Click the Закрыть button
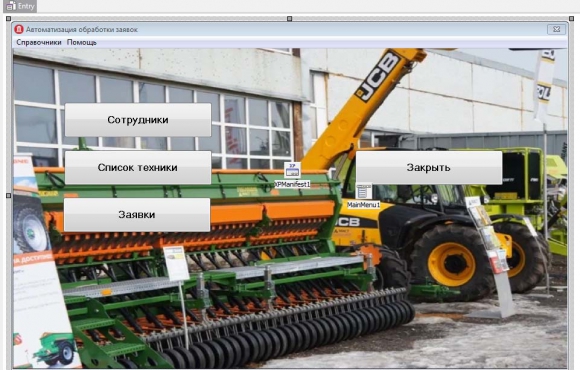Screen dimensions: 580x370 coord(429,167)
